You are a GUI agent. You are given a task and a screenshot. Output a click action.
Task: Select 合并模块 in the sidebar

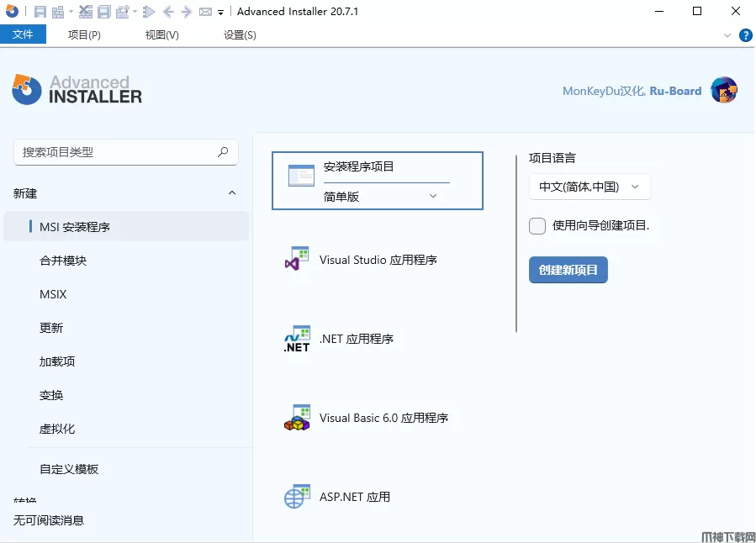point(63,261)
